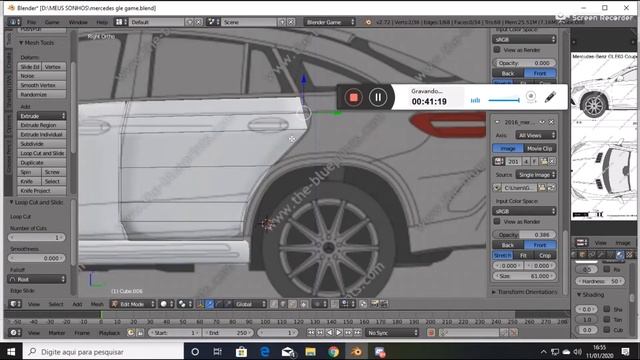Play the timeline animation
640x360 pixels.
(338, 333)
